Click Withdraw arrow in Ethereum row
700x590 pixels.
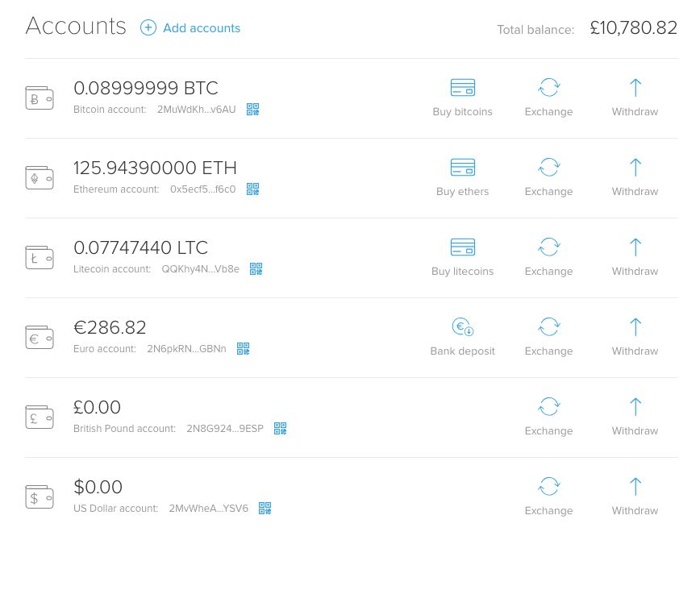click(x=635, y=168)
